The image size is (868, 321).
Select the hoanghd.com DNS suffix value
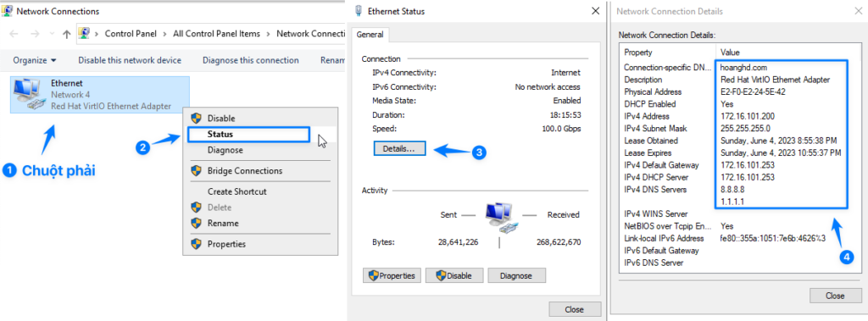coord(743,68)
